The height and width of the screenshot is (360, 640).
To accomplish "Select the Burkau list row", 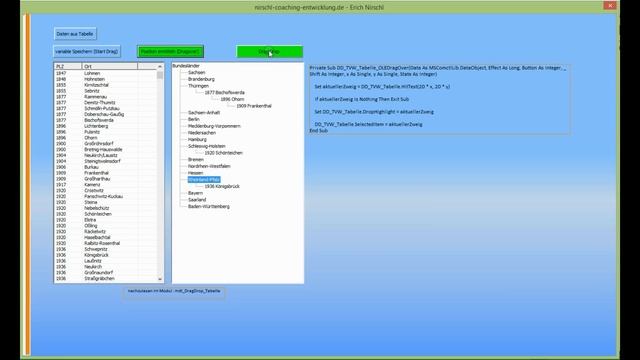I will [105, 167].
